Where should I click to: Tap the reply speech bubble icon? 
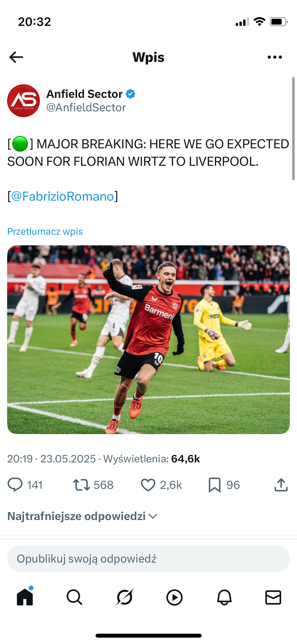pos(15,485)
